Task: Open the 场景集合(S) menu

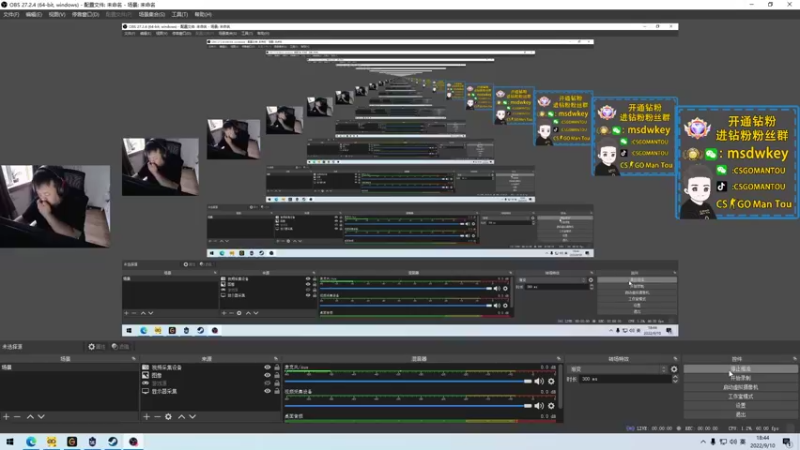Action: click(152, 14)
